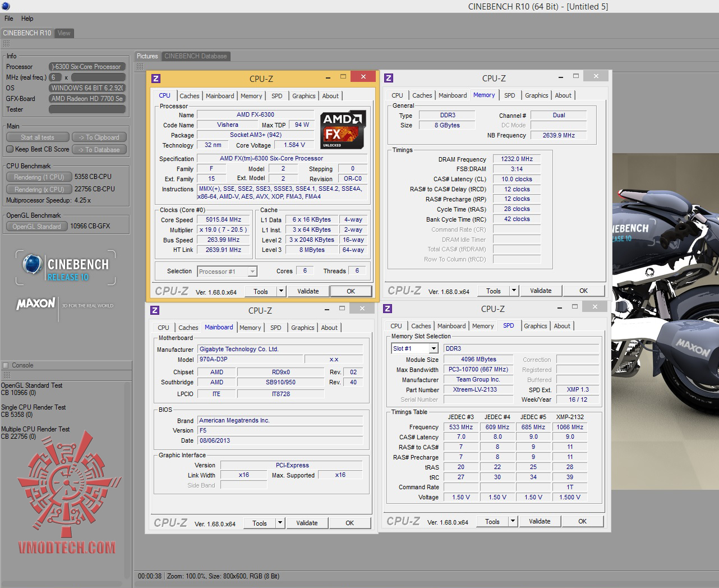Viewport: 719px width, 588px height.
Task: Click the CPU-Z logo icon in the Mainboard tab window title bar
Action: click(x=155, y=310)
